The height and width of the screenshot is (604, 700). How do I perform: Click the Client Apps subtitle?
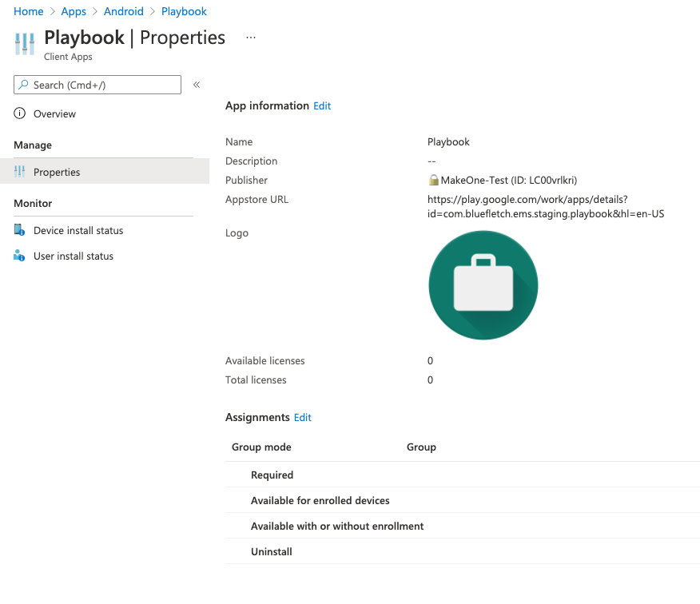[x=68, y=57]
